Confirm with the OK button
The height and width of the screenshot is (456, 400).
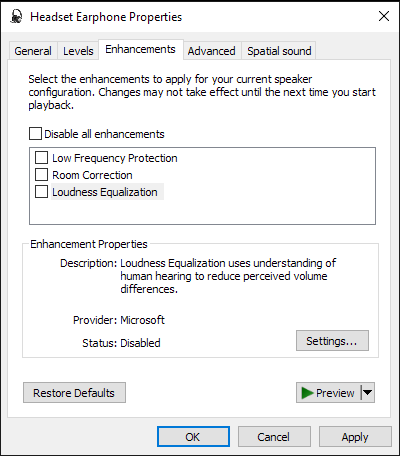pyautogui.click(x=193, y=437)
